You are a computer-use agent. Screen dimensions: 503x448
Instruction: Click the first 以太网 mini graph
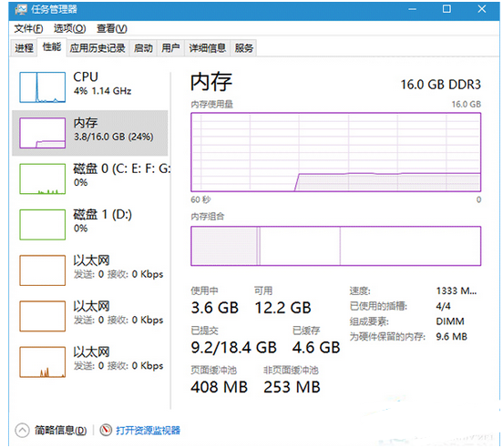pyautogui.click(x=42, y=270)
